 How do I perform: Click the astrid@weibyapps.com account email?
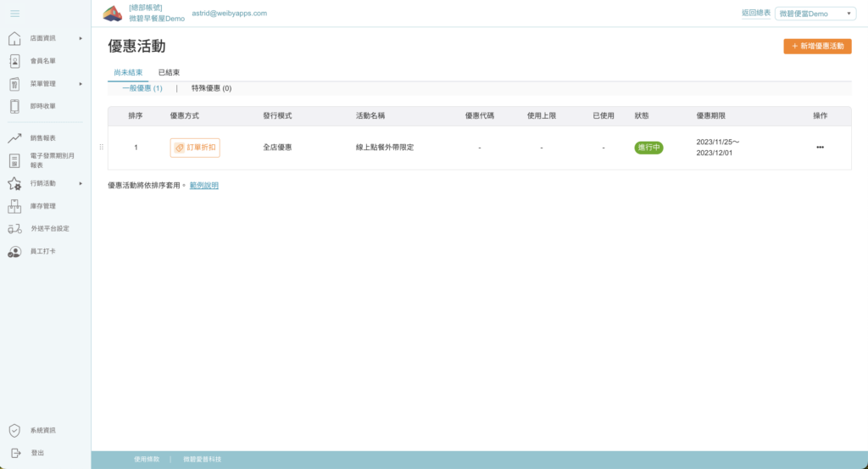[229, 13]
